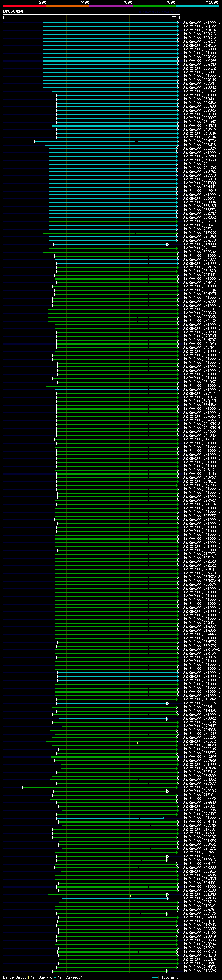
Task: Select the query name BP066454
Action: (x=13, y=11)
